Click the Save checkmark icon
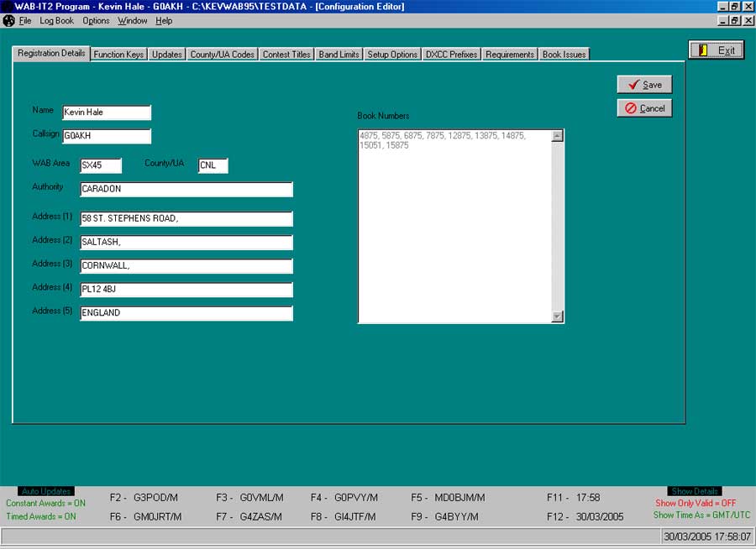This screenshot has height=549, width=756. click(x=633, y=84)
